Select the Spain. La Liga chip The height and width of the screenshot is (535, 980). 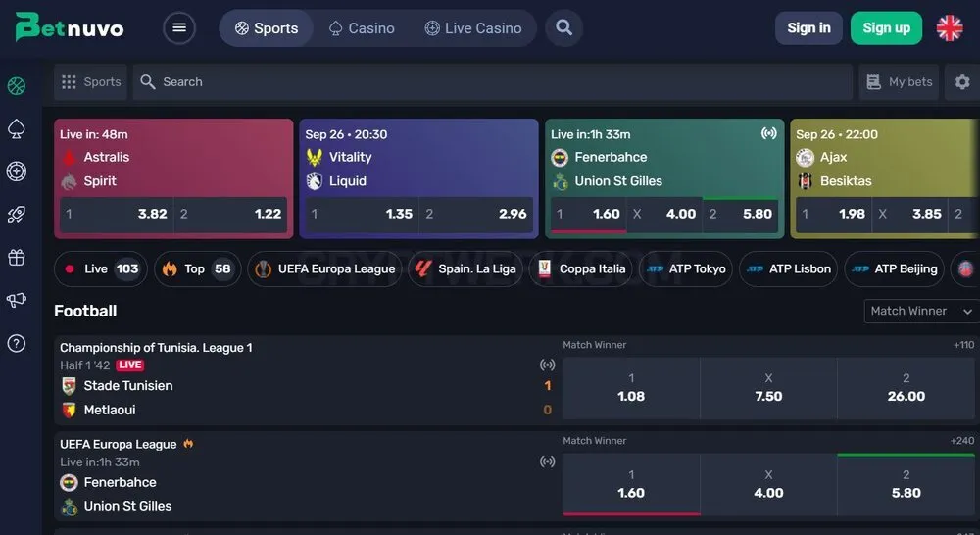(465, 268)
